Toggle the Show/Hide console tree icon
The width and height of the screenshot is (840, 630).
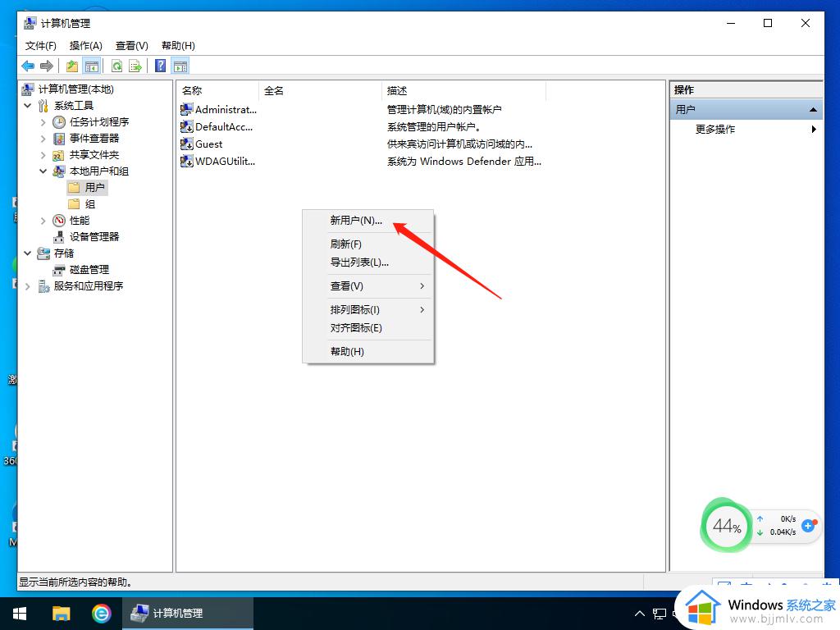(x=92, y=66)
